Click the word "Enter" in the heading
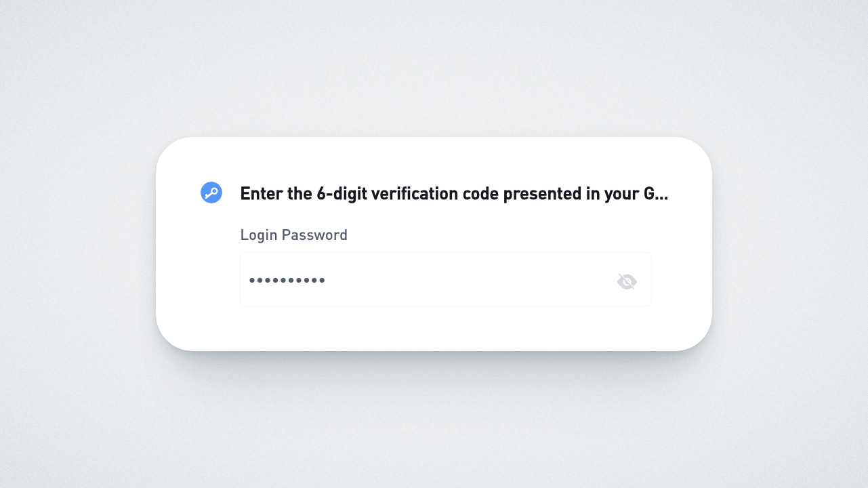 coord(262,194)
